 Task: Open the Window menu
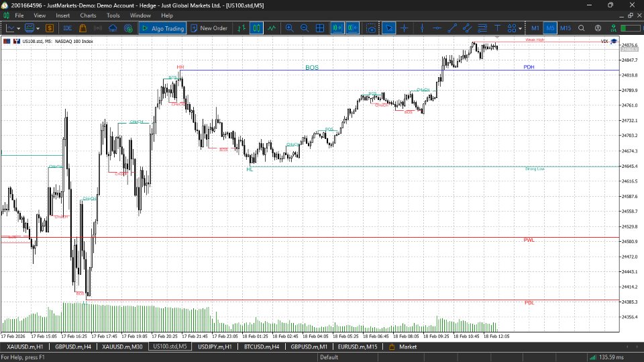(x=140, y=15)
